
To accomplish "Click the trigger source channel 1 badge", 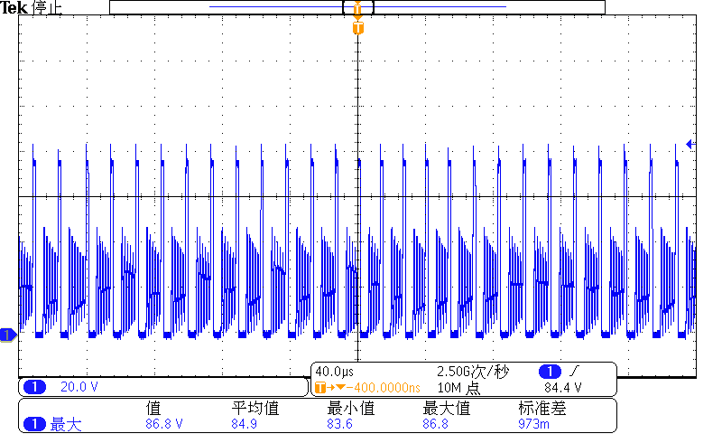I will [x=550, y=371].
